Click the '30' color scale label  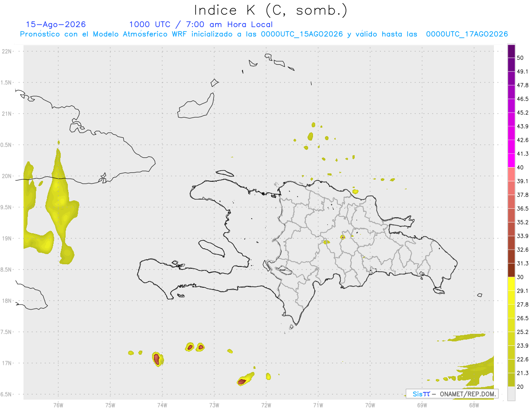click(x=520, y=277)
